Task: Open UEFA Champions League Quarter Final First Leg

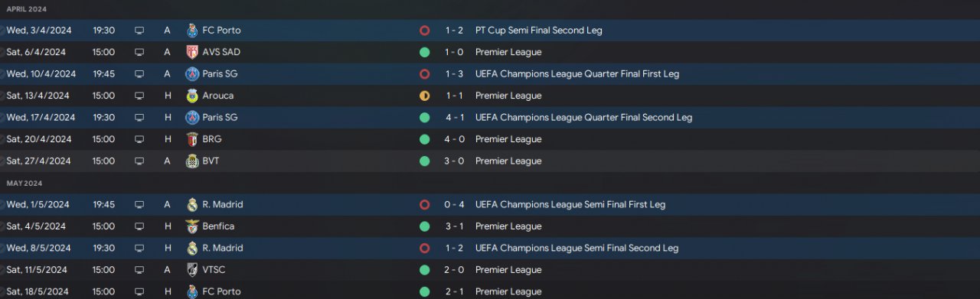Action: (x=577, y=74)
